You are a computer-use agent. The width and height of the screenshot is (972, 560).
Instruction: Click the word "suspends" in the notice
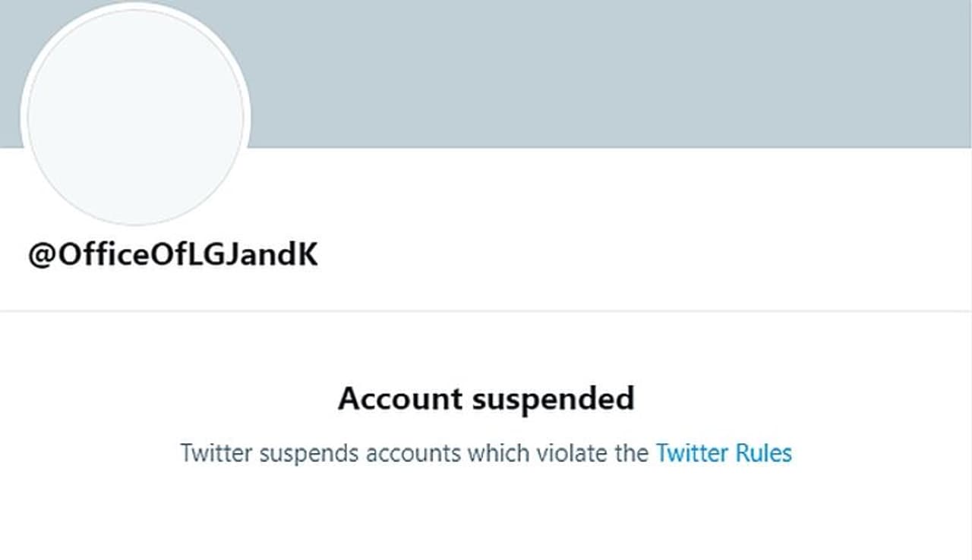[x=309, y=453]
